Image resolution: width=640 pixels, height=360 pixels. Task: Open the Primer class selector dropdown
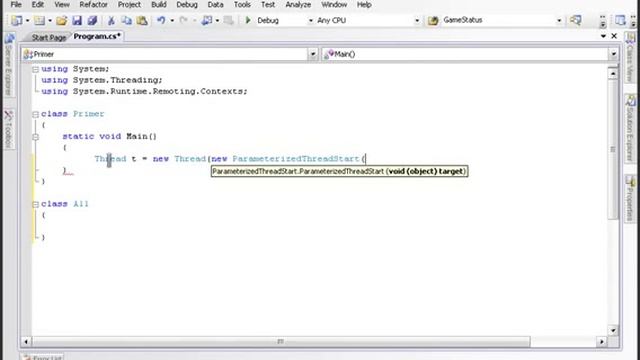coord(313,54)
